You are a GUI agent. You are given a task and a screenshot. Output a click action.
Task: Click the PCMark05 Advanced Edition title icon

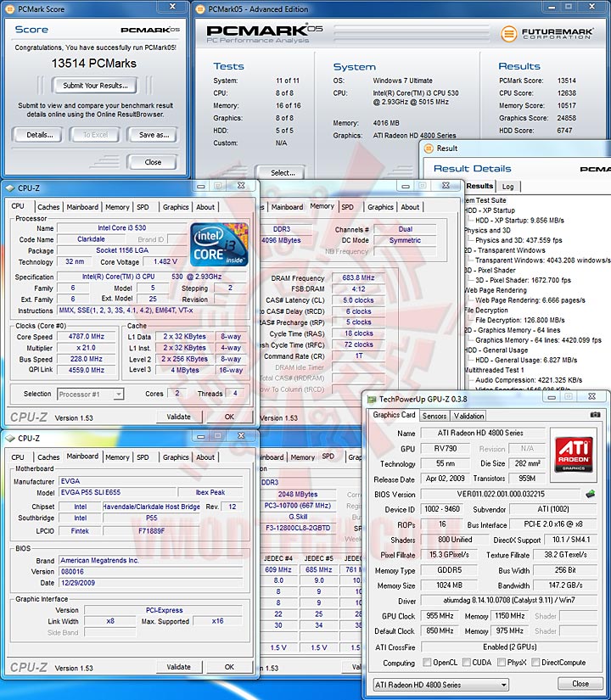tap(201, 9)
